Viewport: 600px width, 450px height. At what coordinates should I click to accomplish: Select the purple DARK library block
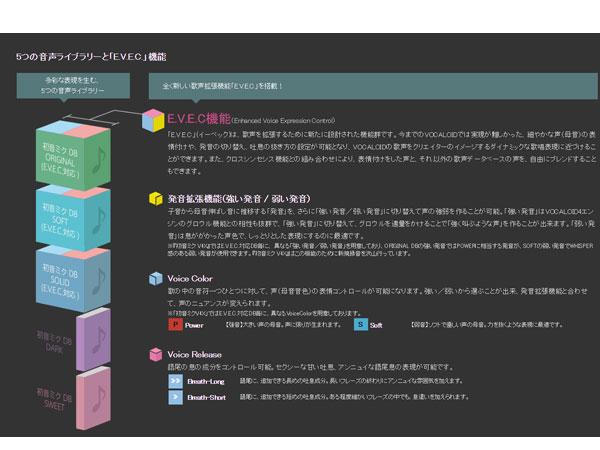93,339
